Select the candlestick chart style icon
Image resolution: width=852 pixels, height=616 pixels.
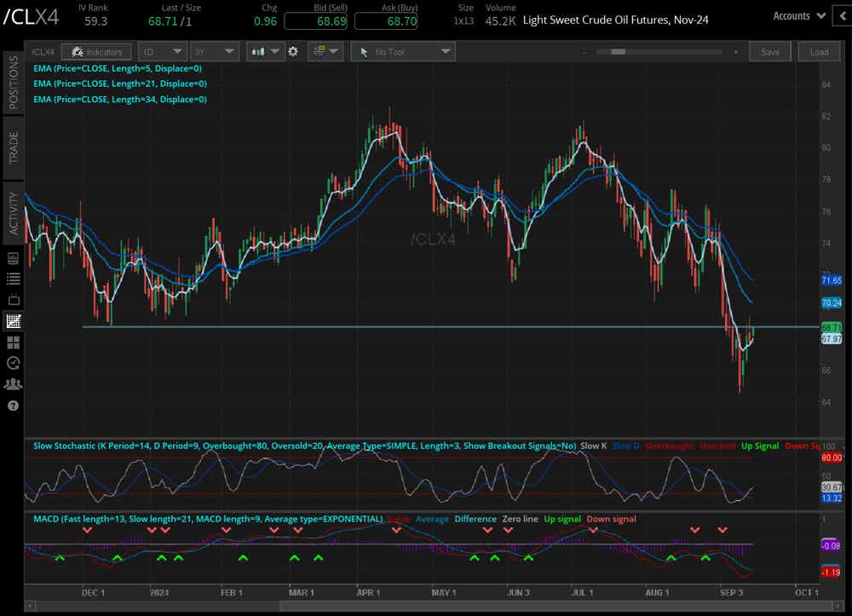(258, 51)
